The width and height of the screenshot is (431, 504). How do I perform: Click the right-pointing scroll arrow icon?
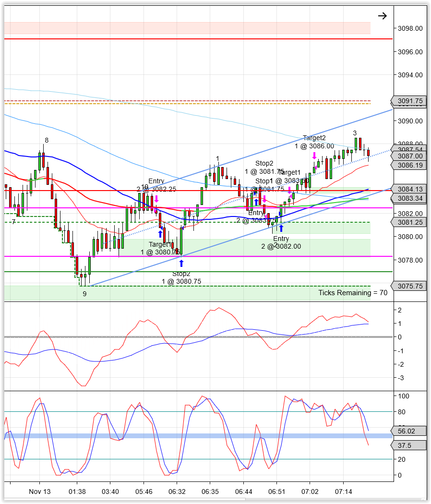382,16
